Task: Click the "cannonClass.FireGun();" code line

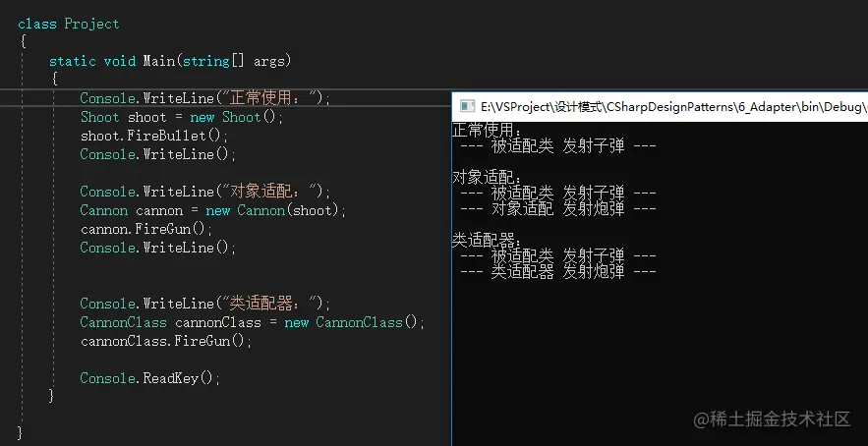Action: (x=165, y=341)
